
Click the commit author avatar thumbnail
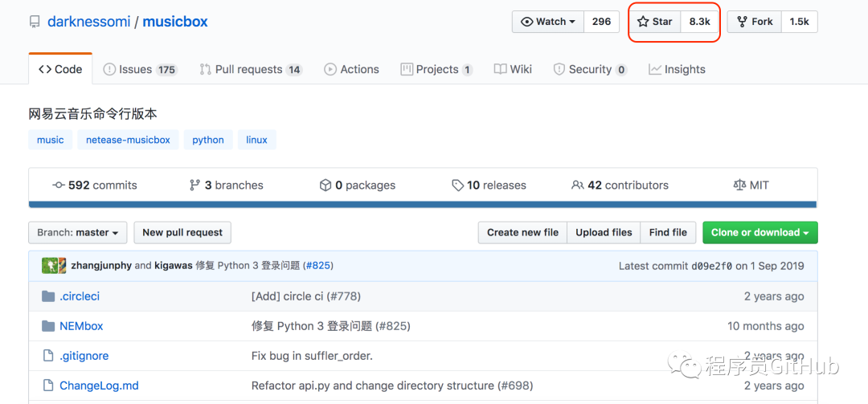(55, 266)
